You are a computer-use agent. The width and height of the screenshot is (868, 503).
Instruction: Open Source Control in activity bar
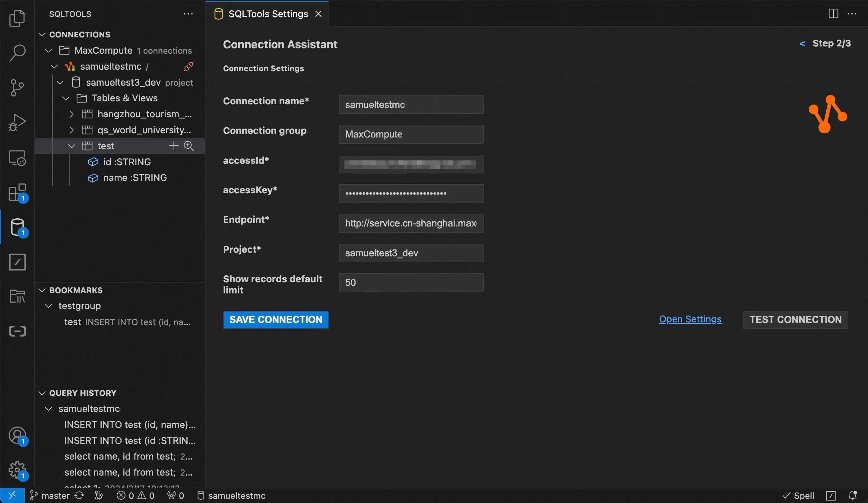click(17, 87)
